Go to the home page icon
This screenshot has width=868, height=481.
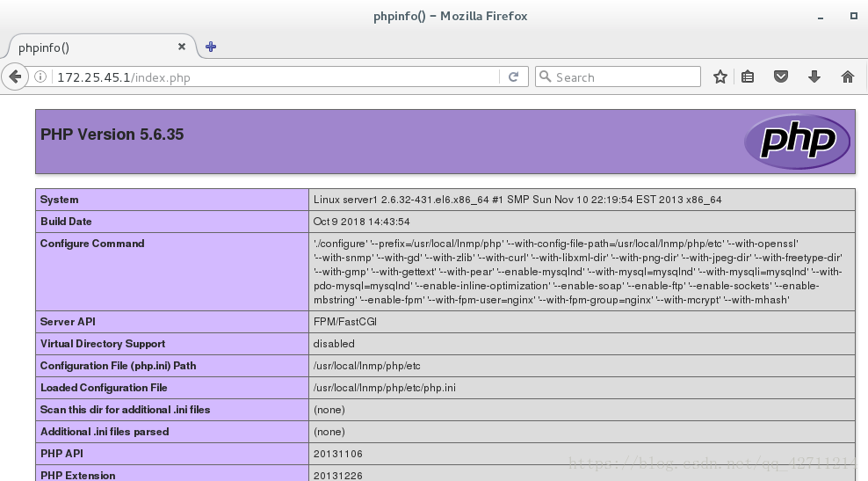point(848,77)
